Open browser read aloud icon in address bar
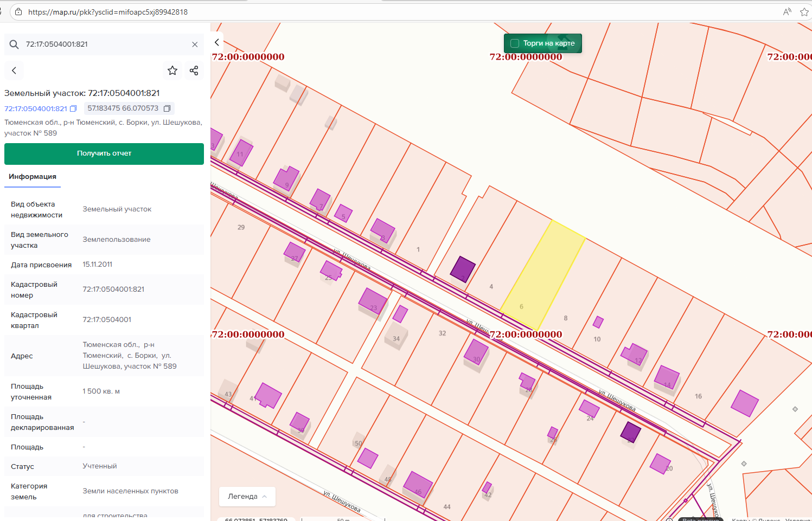 787,12
